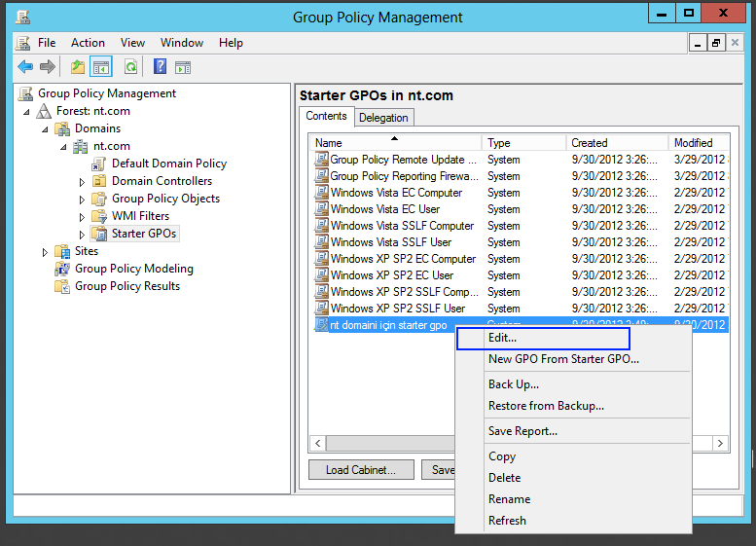
Task: Click the Group Policy Modeling icon
Action: [62, 269]
